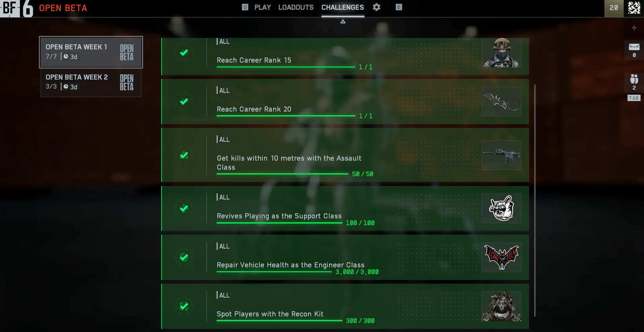Click the player profile QR avatar

pyautogui.click(x=634, y=8)
